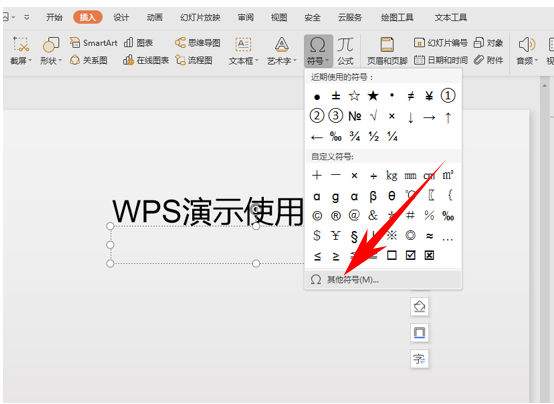Click the vertical scrollbar up arrow

544,86
